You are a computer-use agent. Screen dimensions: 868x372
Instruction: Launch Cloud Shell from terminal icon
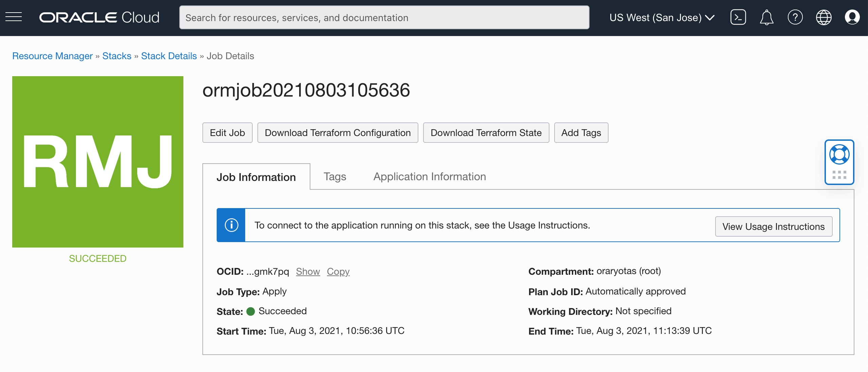click(x=738, y=17)
